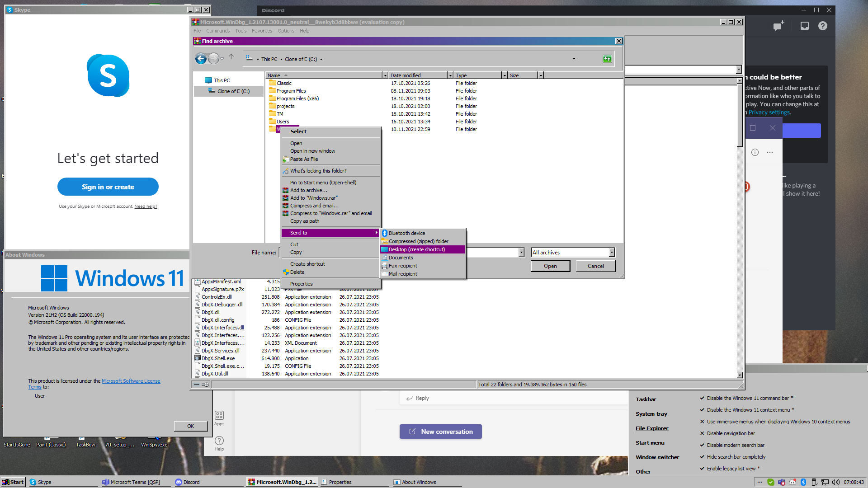Click the refresh icon in the address bar
868x488 pixels.
pos(607,59)
